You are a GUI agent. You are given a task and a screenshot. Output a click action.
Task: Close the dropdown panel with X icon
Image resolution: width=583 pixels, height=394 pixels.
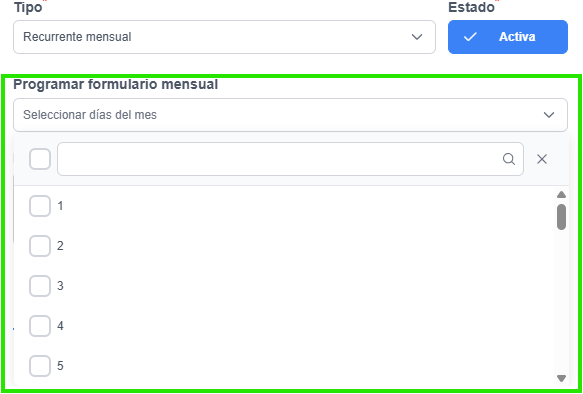tap(542, 159)
